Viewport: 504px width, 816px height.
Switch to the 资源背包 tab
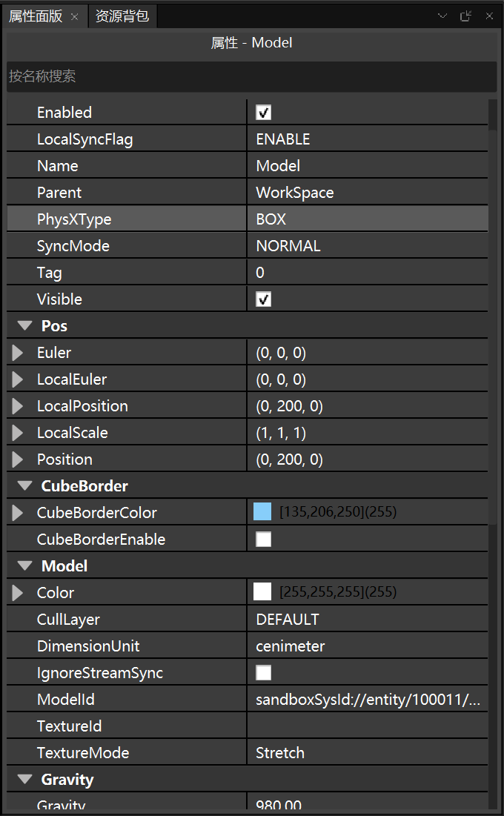[x=122, y=16]
